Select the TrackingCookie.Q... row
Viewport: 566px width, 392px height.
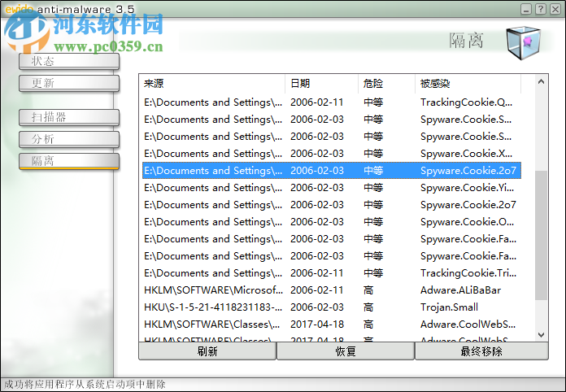[x=331, y=102]
